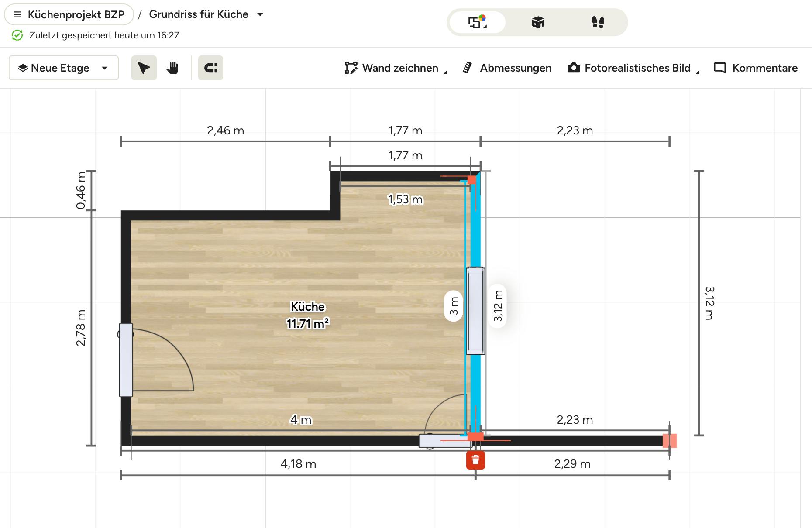
Task: Open the Wand zeichnen tool
Action: tap(392, 68)
